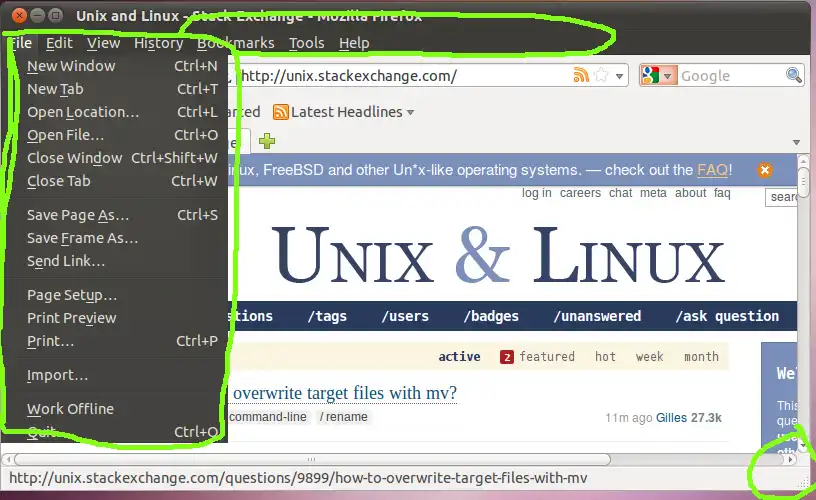This screenshot has width=816, height=500.
Task: Click the faq link in top navigation
Action: (x=722, y=193)
